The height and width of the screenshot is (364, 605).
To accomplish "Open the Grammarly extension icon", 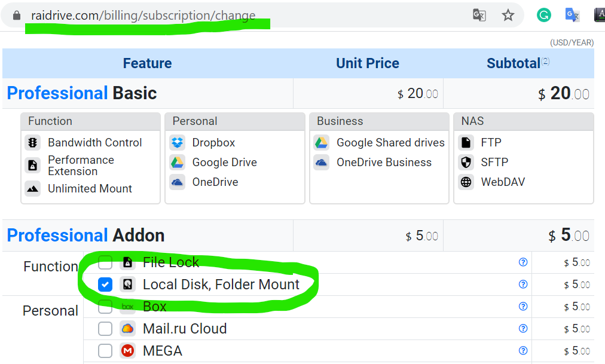I will coord(543,16).
